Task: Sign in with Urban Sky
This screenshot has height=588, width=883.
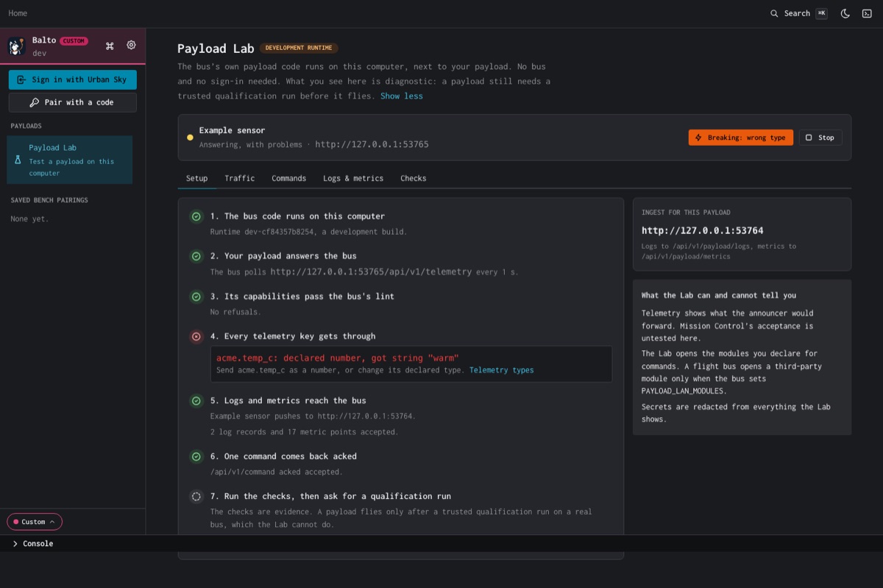Action: (73, 79)
